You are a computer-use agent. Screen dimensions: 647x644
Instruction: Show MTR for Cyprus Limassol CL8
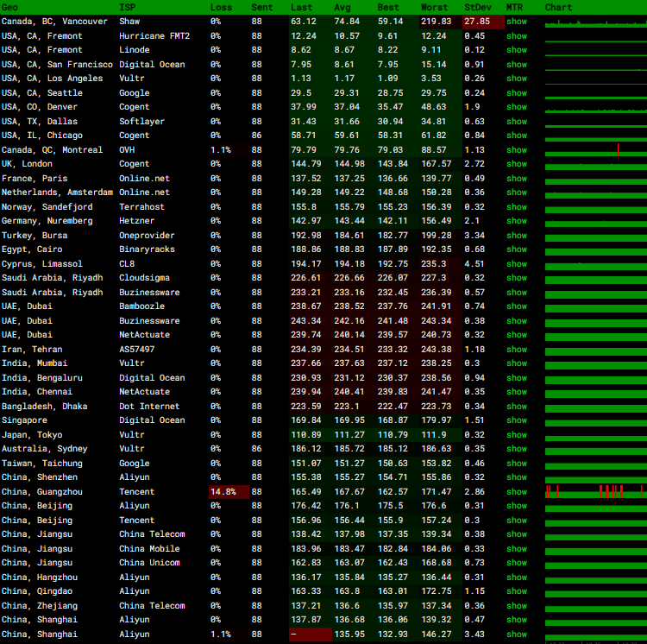[x=517, y=264]
